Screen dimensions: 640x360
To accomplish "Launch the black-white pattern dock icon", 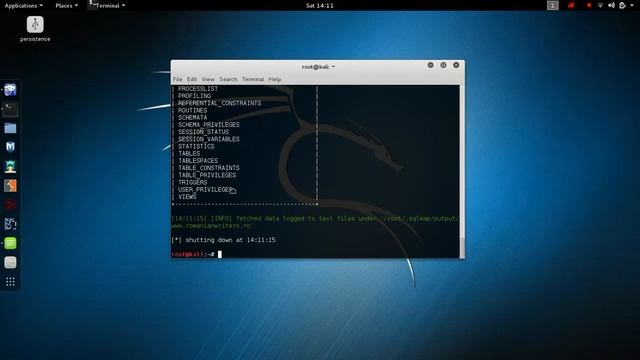I will [x=10, y=224].
